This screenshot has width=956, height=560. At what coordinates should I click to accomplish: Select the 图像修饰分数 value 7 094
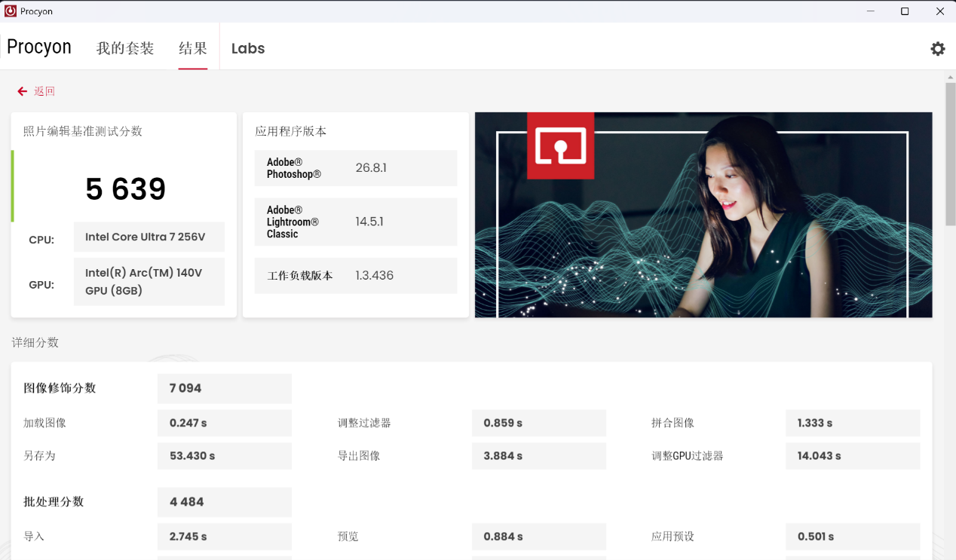224,388
